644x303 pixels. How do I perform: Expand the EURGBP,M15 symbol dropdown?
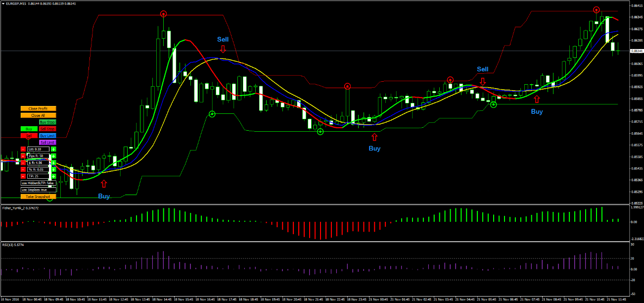3,3
